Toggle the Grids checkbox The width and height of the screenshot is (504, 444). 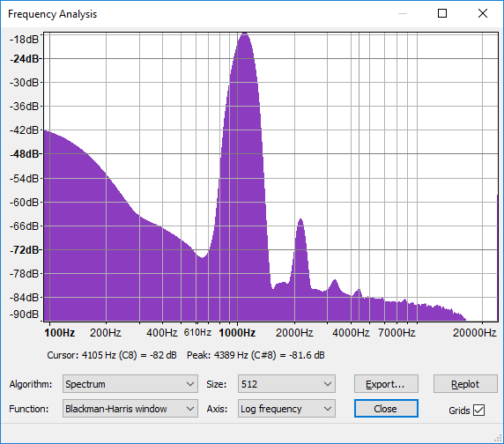[x=479, y=410]
